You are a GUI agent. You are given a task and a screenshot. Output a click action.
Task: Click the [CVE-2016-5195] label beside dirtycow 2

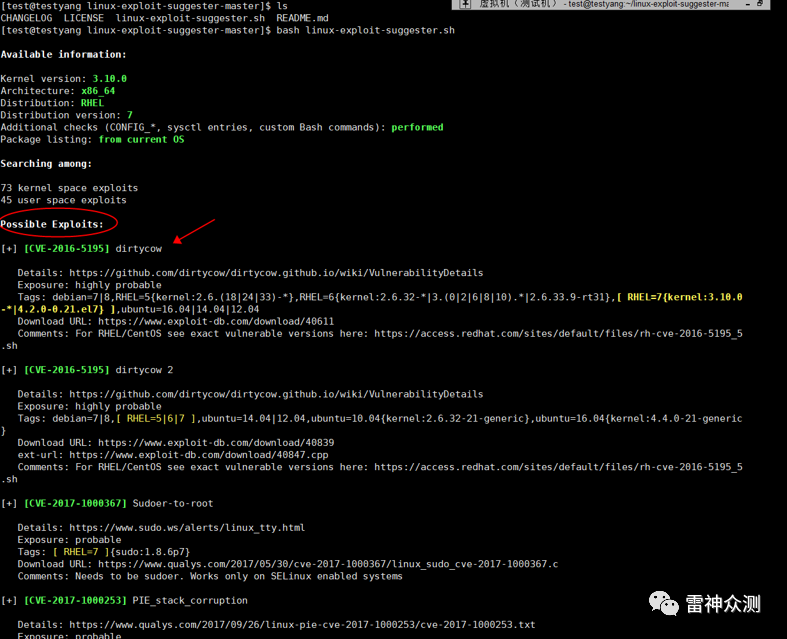(66, 370)
